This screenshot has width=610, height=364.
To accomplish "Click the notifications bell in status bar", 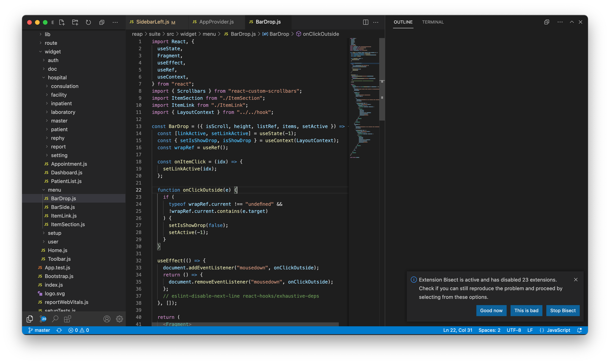I will (x=579, y=330).
